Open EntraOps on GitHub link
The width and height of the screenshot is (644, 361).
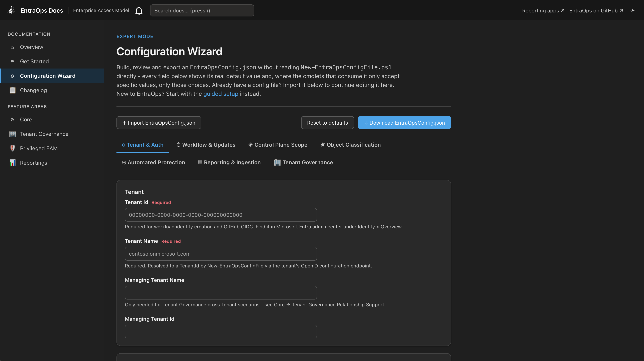[x=596, y=10]
